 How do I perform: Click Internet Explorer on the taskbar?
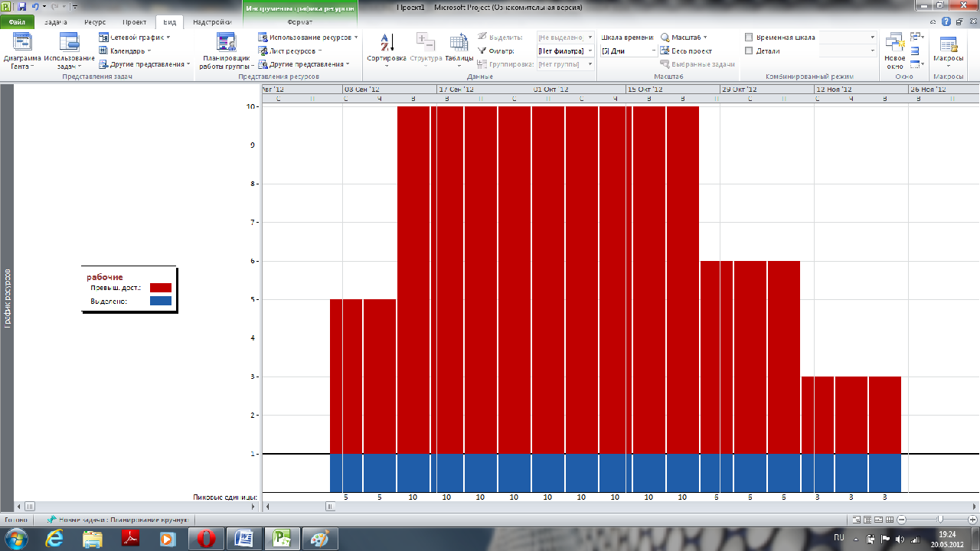point(54,539)
